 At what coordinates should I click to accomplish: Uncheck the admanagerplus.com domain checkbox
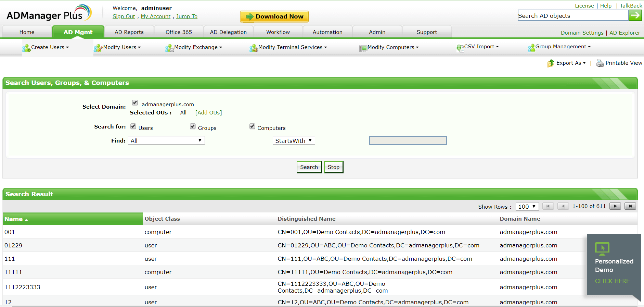tap(135, 103)
